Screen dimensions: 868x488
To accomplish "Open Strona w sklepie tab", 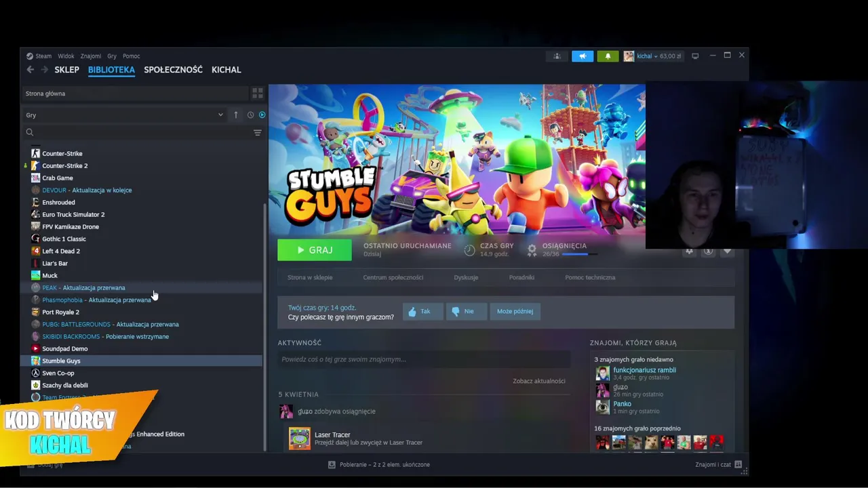I will [x=310, y=277].
